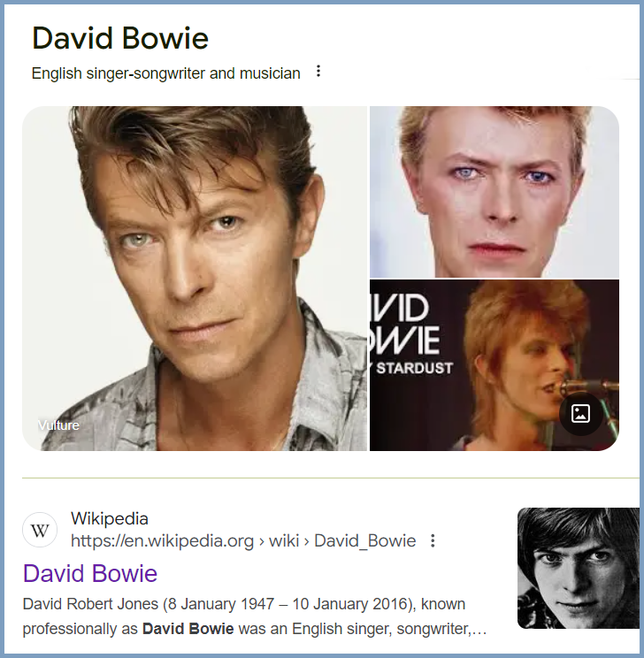Open the three-dot menu beside the musician subtitle
Image resolution: width=644 pixels, height=658 pixels.
click(318, 72)
